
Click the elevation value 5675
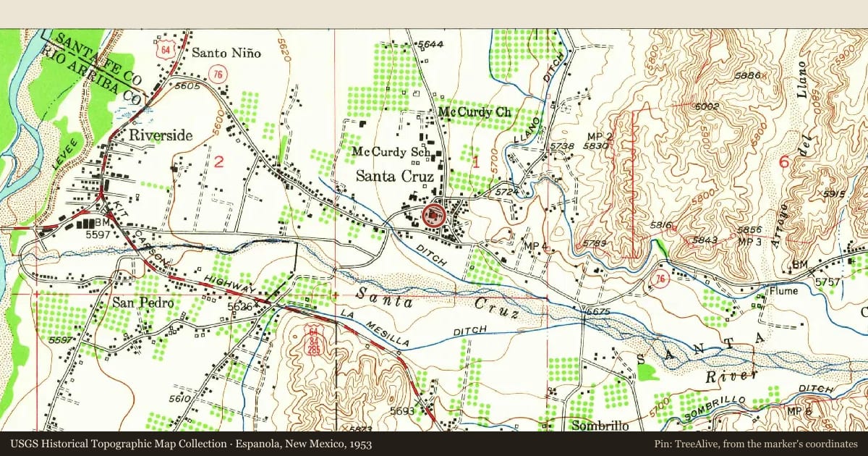click(598, 311)
